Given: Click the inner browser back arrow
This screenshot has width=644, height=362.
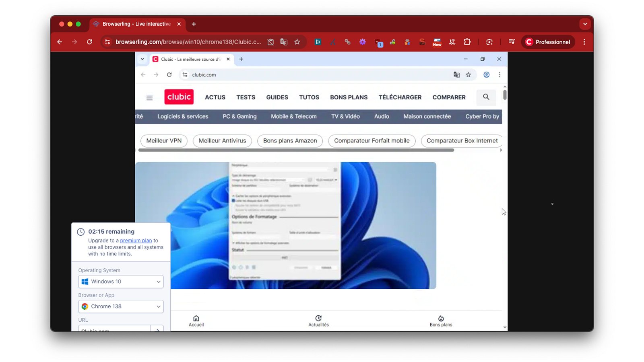Looking at the screenshot, I should (x=143, y=75).
